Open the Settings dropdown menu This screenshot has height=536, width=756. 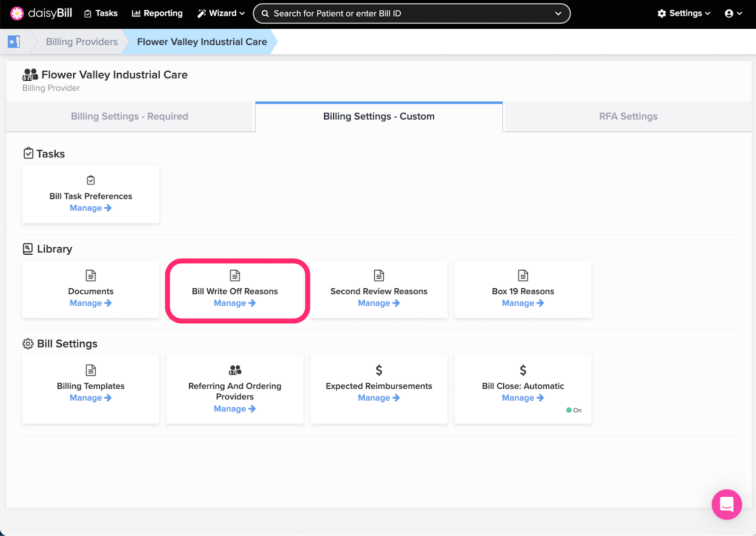pos(684,13)
